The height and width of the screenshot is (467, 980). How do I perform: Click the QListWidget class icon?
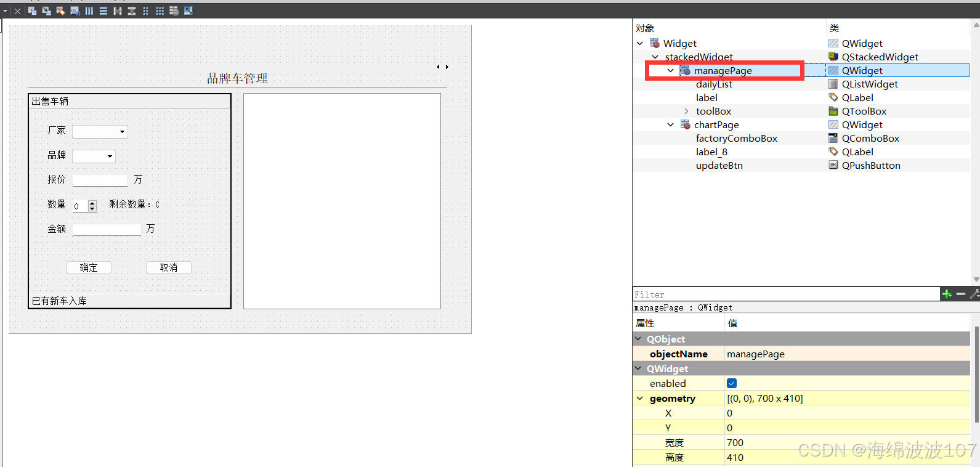833,84
